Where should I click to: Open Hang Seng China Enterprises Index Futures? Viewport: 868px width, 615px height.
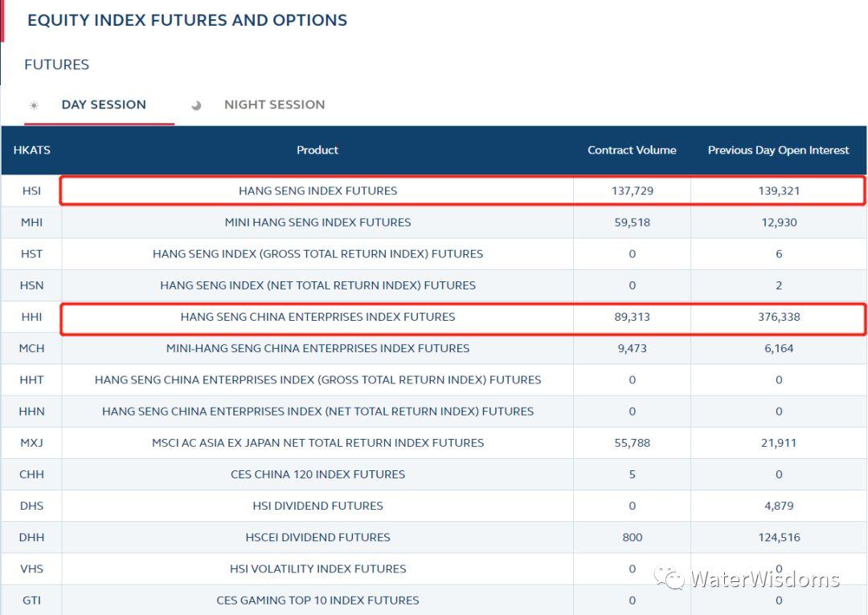[x=317, y=318]
